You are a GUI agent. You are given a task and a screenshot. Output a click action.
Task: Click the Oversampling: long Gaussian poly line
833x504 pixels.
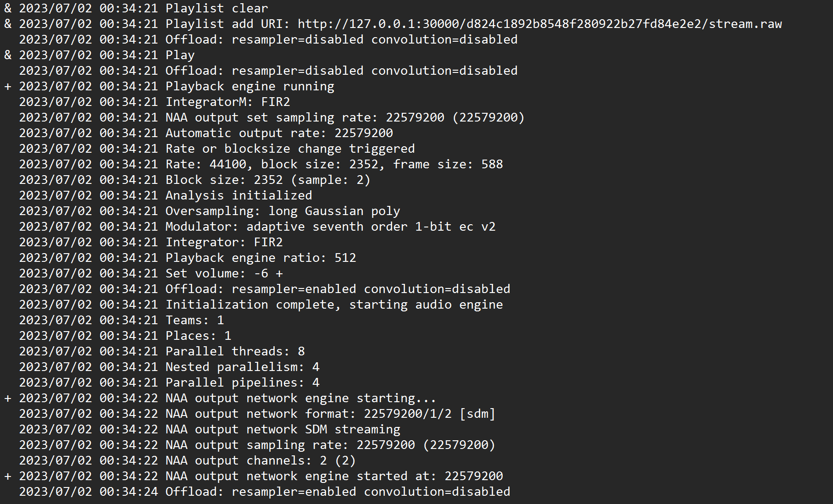coord(210,211)
